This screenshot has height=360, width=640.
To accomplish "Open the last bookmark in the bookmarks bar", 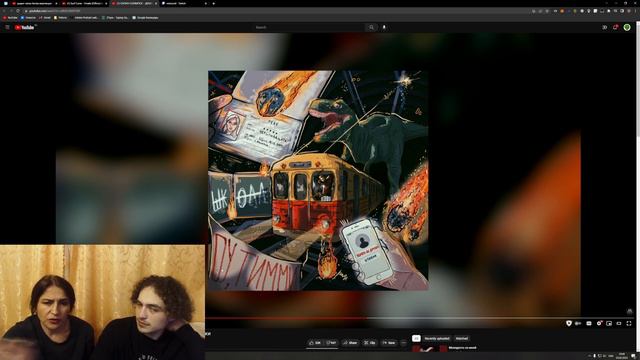I will click(145, 18).
